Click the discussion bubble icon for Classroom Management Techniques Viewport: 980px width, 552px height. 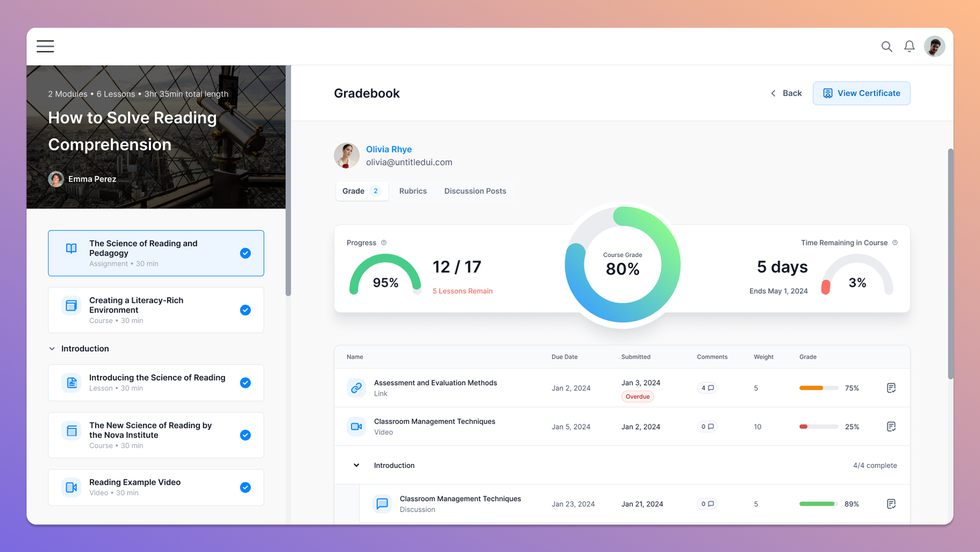click(x=382, y=503)
